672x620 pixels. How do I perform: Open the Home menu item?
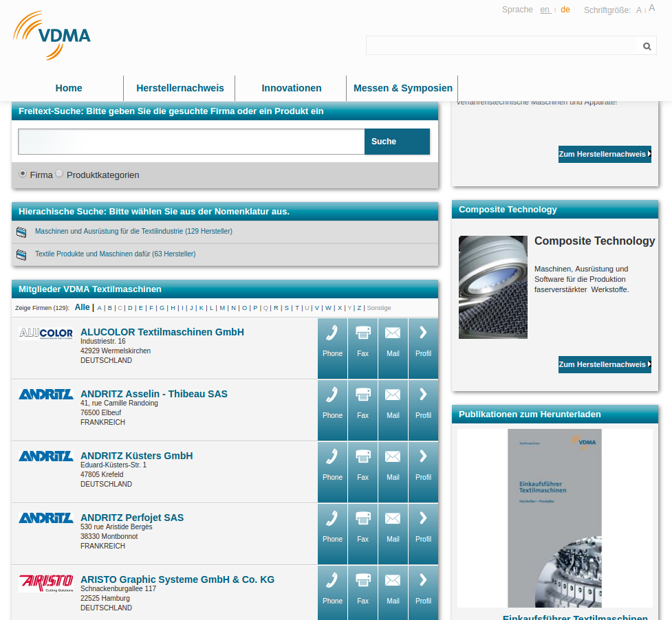pos(69,88)
